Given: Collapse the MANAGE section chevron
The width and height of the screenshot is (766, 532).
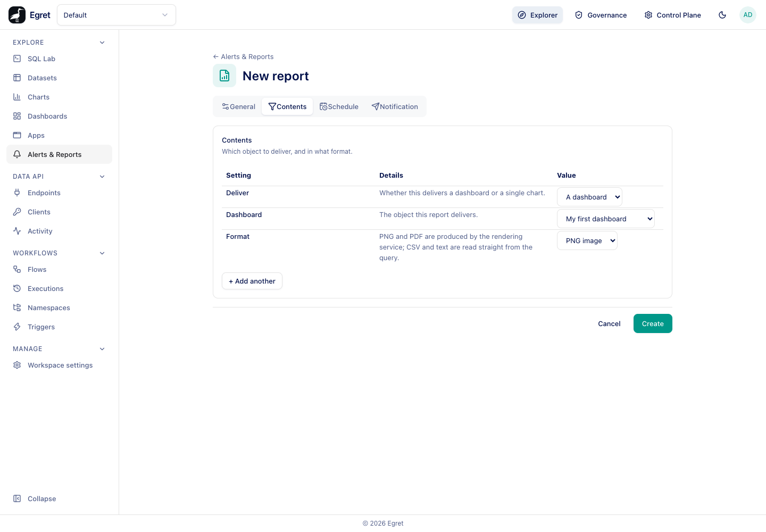Looking at the screenshot, I should click(102, 349).
